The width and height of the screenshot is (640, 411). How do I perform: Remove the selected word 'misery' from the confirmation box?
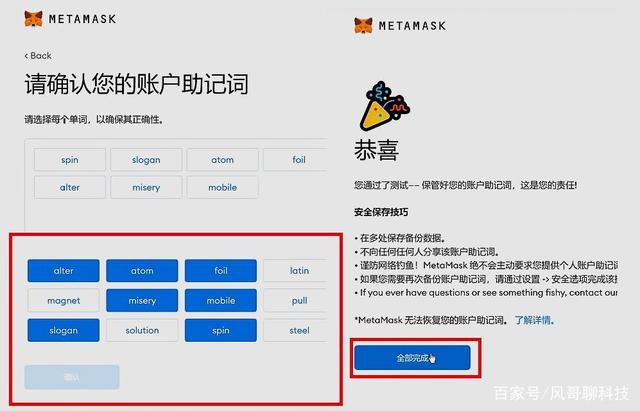pos(146,187)
